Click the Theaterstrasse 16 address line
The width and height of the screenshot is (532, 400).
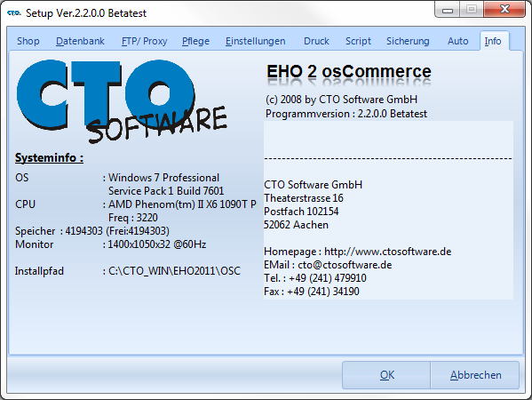click(304, 198)
